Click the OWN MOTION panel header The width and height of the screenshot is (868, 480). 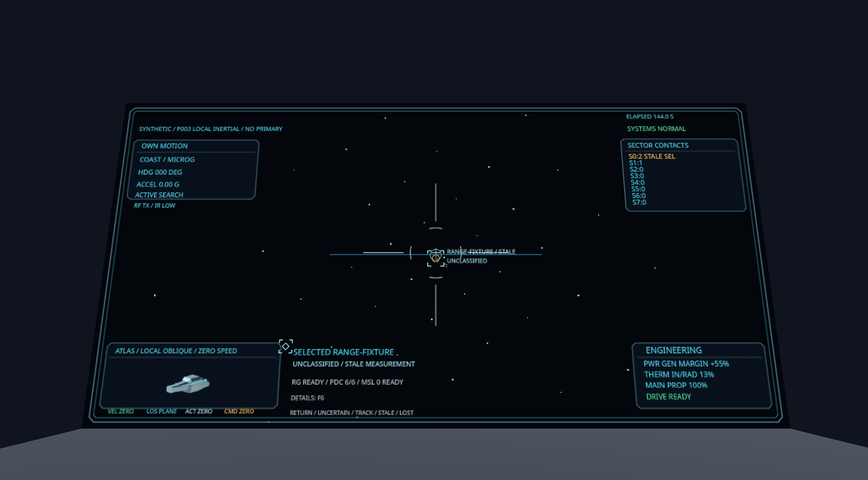point(165,146)
